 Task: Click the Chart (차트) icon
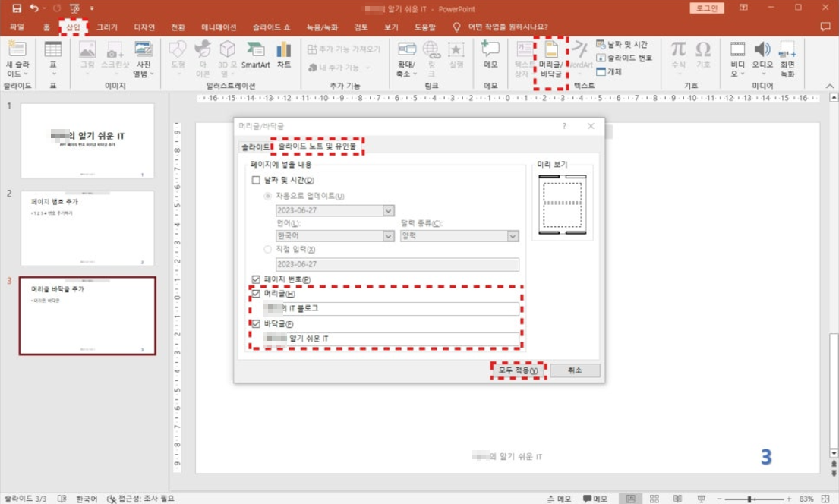pos(284,55)
